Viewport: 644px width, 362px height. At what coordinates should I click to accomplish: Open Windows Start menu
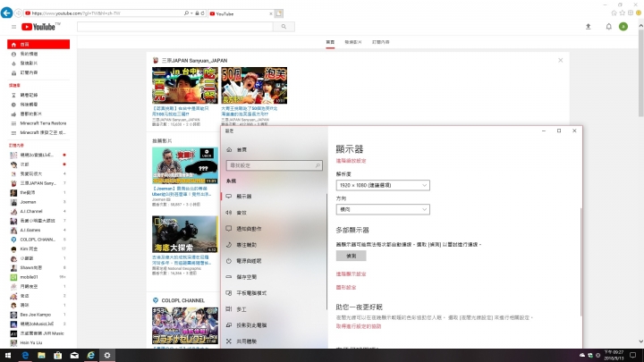pos(8,356)
